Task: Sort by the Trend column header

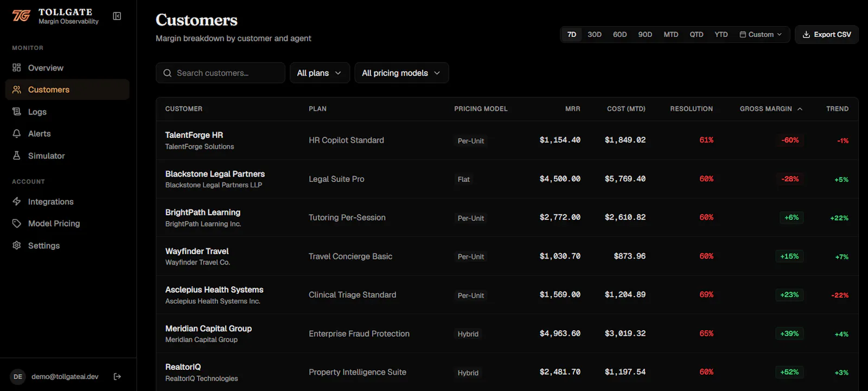Action: (837, 109)
